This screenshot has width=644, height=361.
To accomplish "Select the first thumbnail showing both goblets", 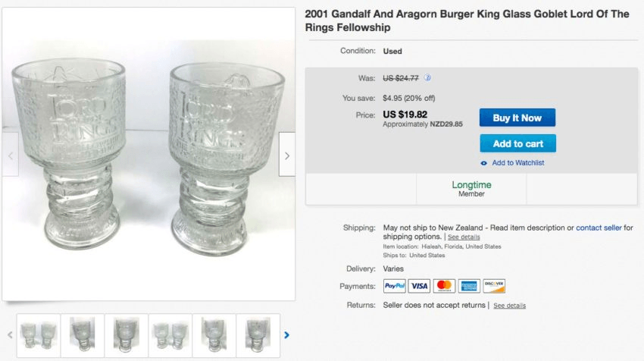I will (38, 334).
